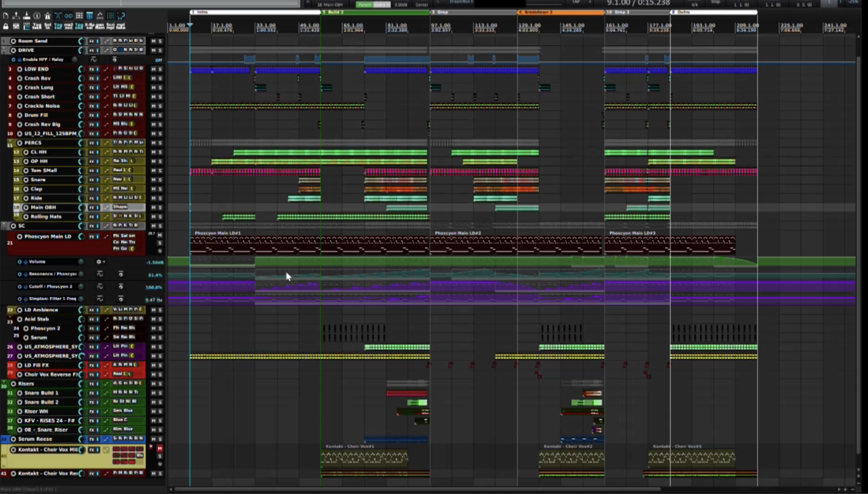Click Enable HPF / Relay 'Off' value
The height and width of the screenshot is (494, 868).
click(x=158, y=60)
